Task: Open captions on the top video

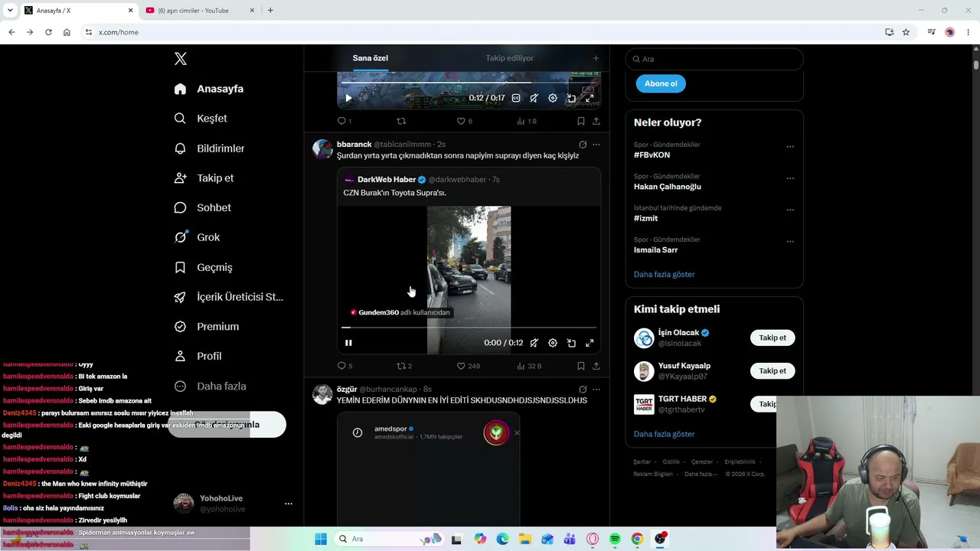Action: tap(516, 98)
